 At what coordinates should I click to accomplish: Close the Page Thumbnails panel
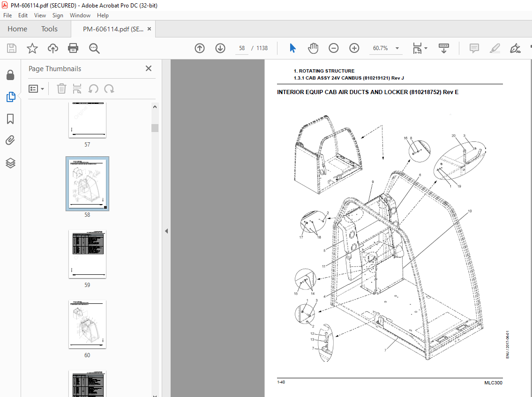pyautogui.click(x=149, y=68)
